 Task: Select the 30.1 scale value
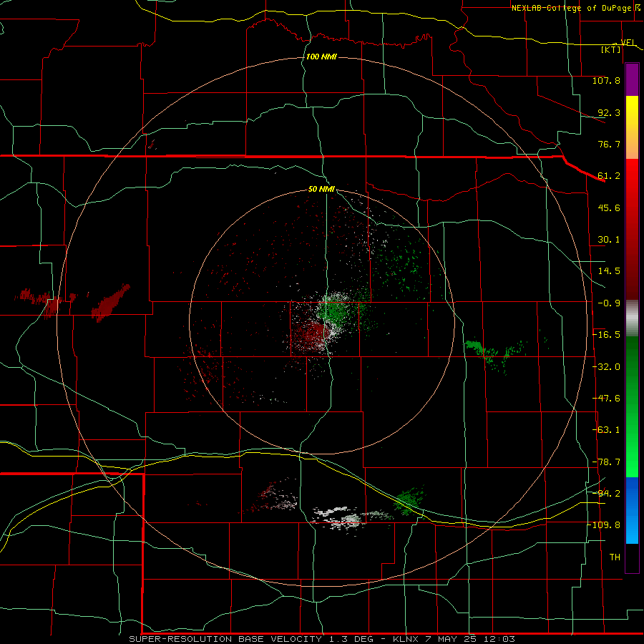point(609,240)
